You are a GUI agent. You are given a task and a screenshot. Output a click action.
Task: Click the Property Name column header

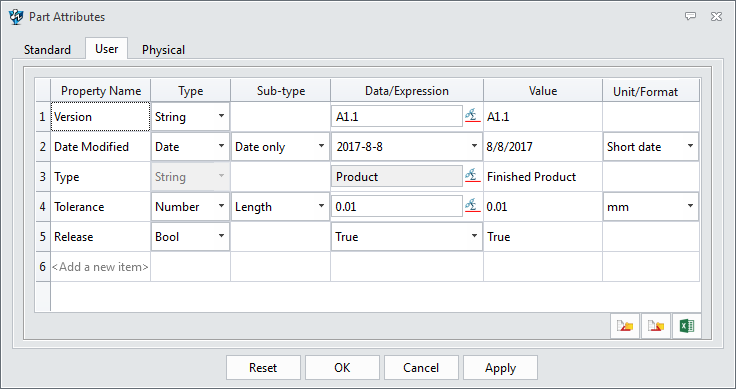point(100,90)
